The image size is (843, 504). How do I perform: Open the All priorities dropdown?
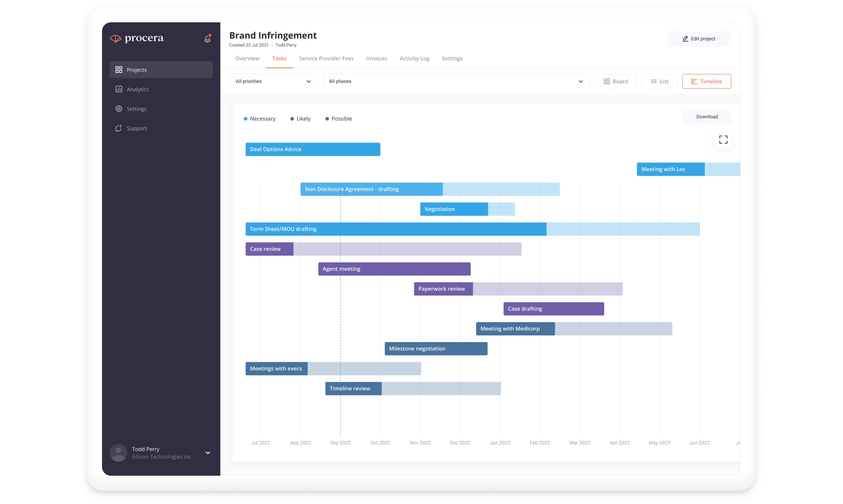[x=273, y=81]
